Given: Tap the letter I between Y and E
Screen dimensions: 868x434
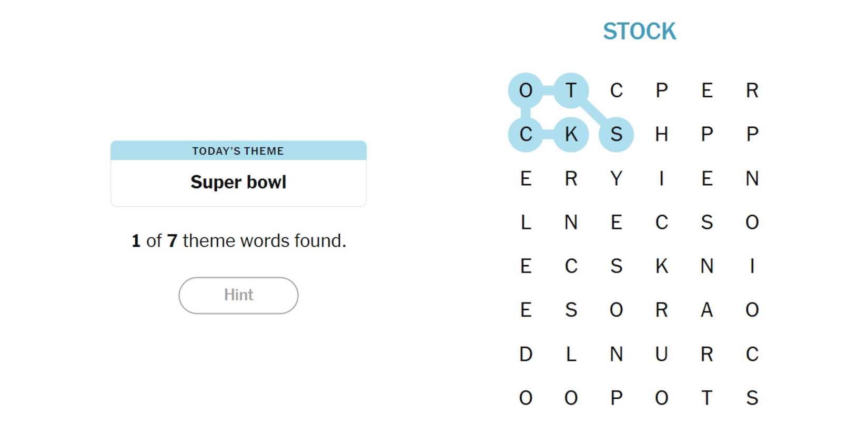Looking at the screenshot, I should click(661, 179).
